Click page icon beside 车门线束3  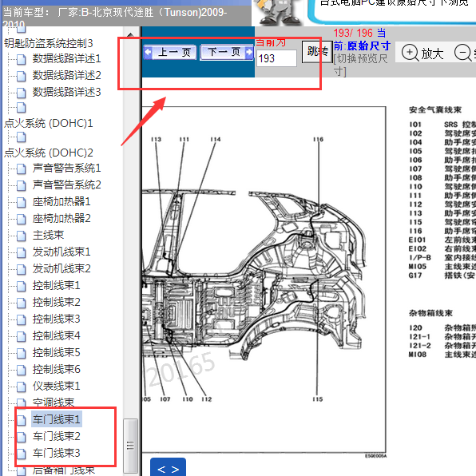coord(22,454)
